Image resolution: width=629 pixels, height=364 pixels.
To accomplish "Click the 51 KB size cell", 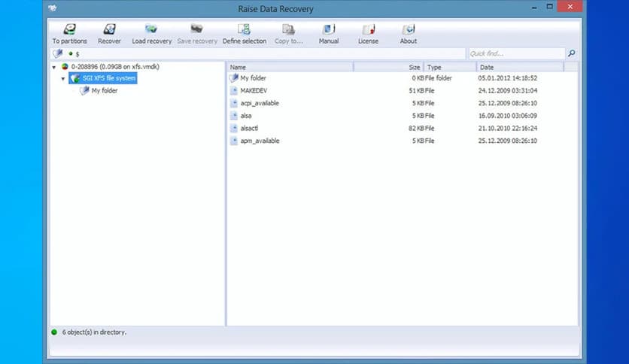I will pyautogui.click(x=416, y=90).
